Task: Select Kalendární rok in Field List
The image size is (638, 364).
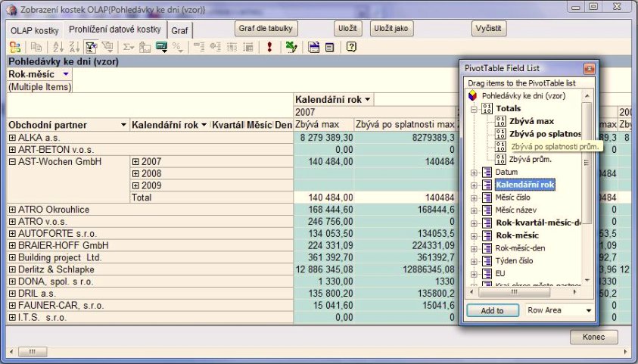Action: 525,185
